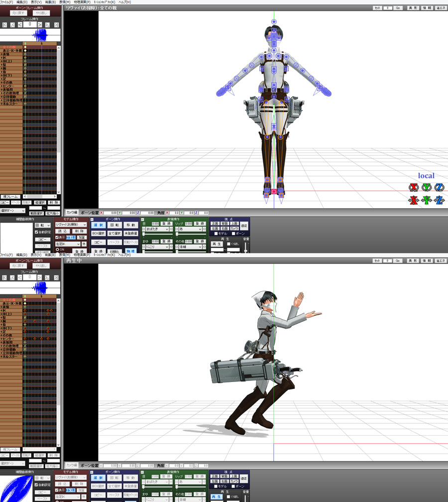The width and height of the screenshot is (448, 502).
Task: Click blue Z rotate-axis icon under local
Action: (x=439, y=187)
